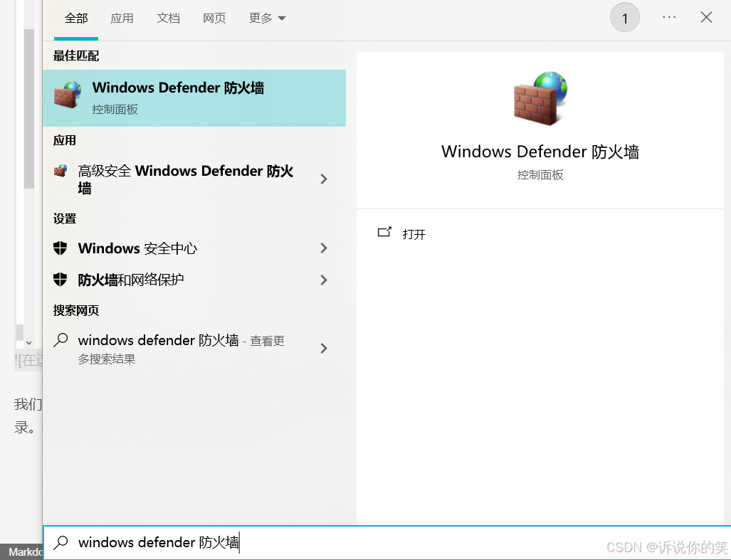Click Windows Defender 防火墙 title in preview pane
The height and width of the screenshot is (560, 731).
[x=540, y=152]
